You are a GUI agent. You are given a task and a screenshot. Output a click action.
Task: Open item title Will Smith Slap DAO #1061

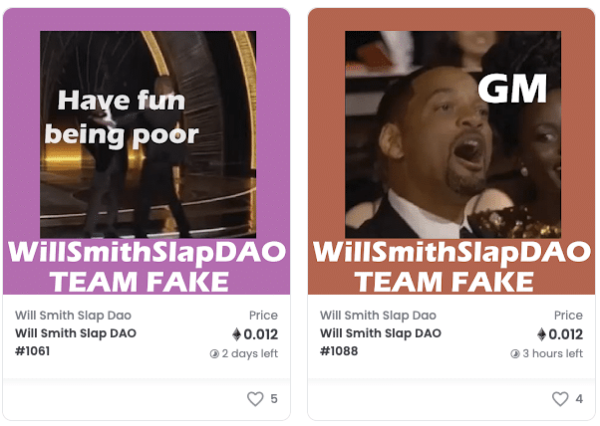click(76, 342)
